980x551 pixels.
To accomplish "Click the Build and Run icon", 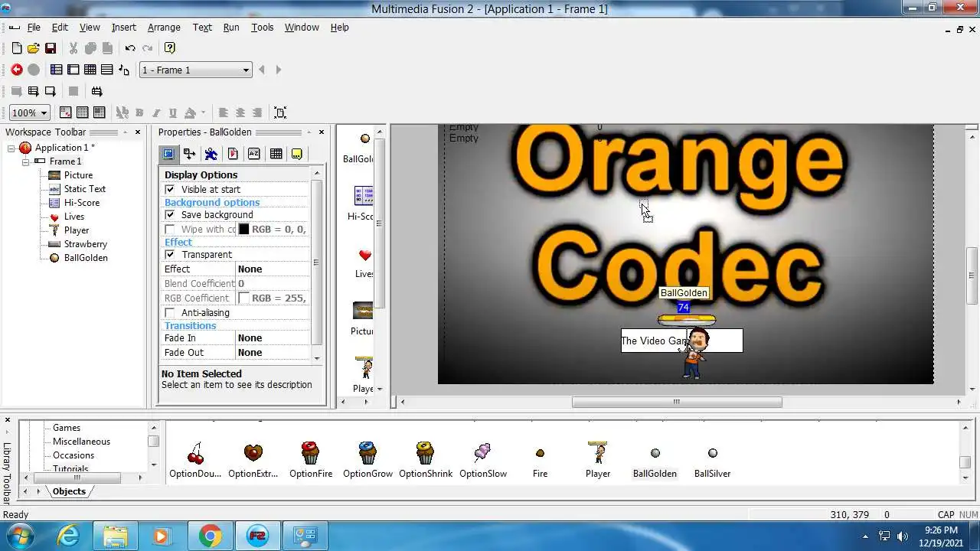I will (x=96, y=91).
